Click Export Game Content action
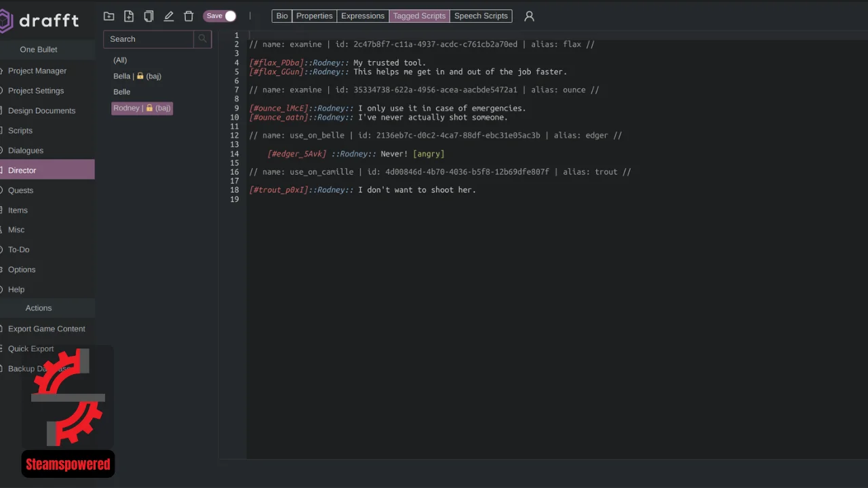 [47, 329]
